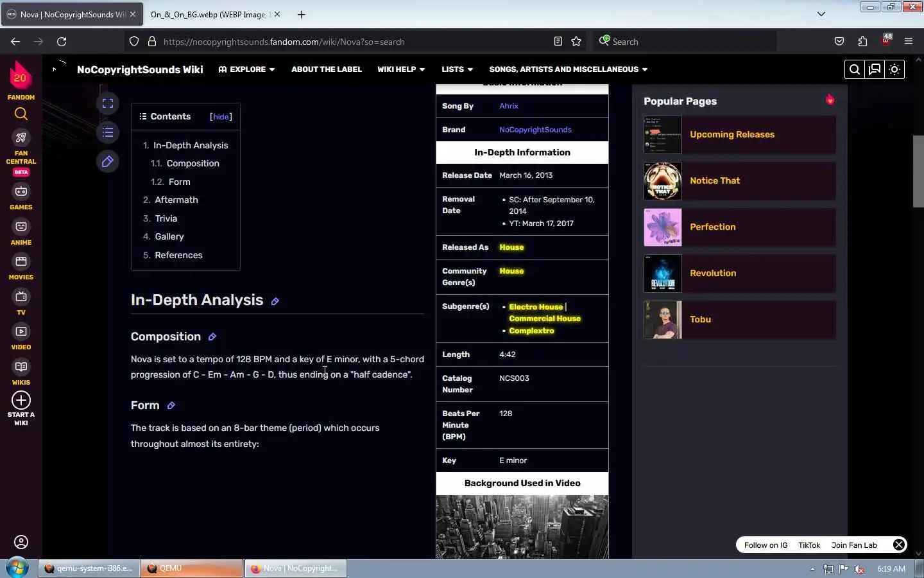Open the Video play icon

(x=21, y=331)
